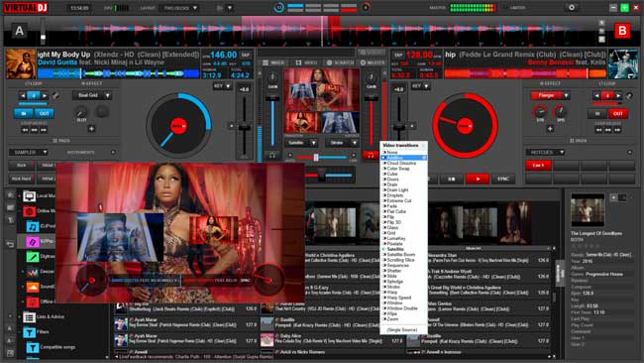
Task: Click left deck sampler options round icon
Action: [113, 153]
